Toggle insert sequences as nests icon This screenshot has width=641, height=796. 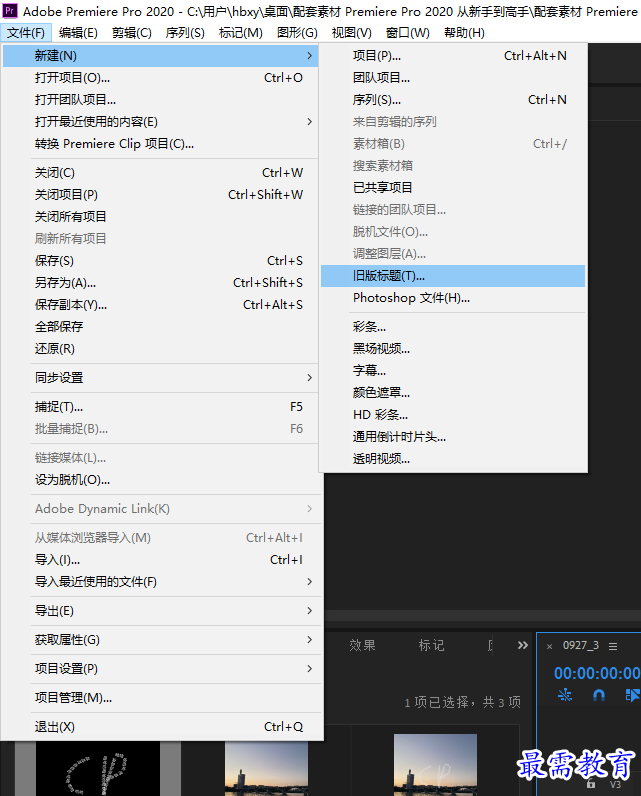[x=565, y=695]
